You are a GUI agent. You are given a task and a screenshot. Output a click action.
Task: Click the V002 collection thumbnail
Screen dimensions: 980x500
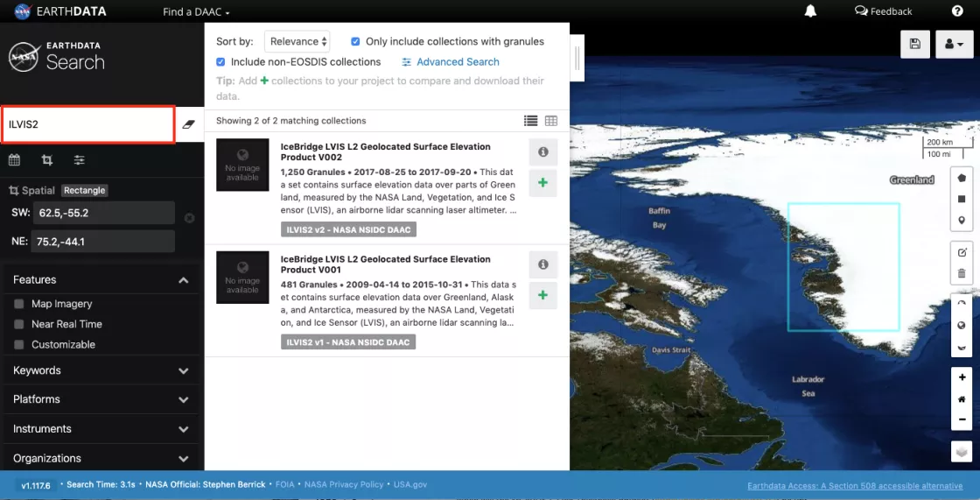[x=242, y=165]
